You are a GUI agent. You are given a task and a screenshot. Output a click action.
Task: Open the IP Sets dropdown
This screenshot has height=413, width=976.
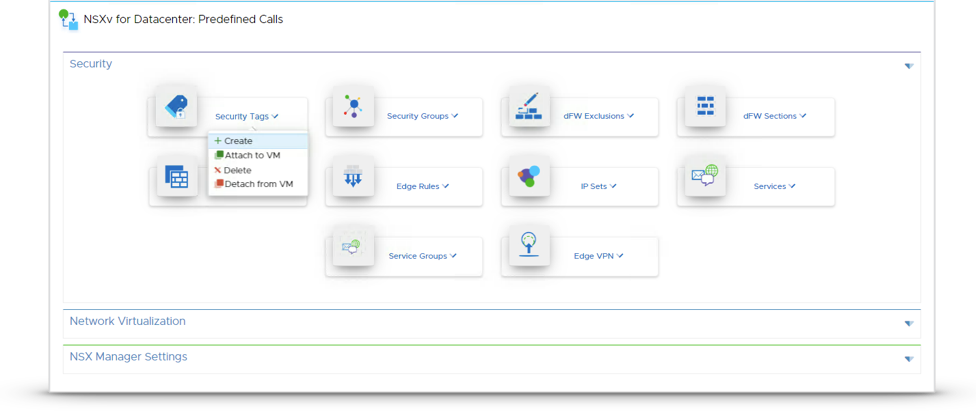[x=599, y=186]
